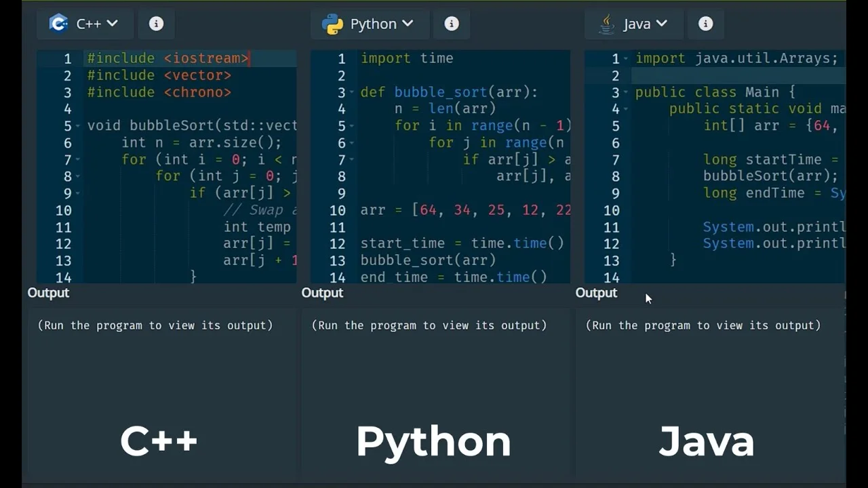Place cursor on the "import time" line in Python

407,58
